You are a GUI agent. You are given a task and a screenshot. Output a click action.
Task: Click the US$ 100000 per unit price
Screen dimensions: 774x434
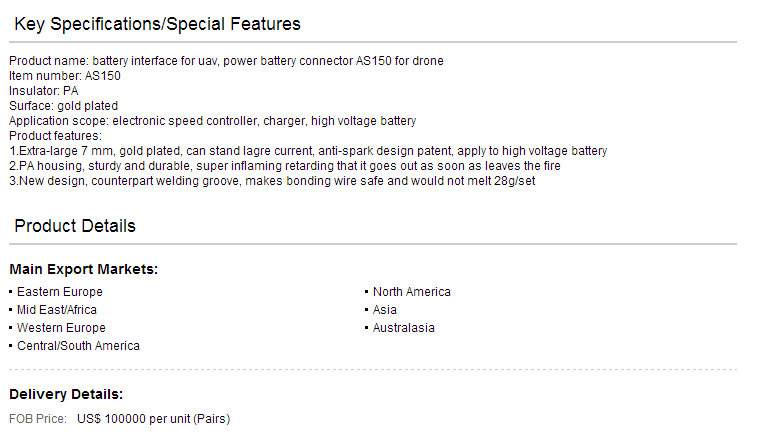[x=154, y=419]
